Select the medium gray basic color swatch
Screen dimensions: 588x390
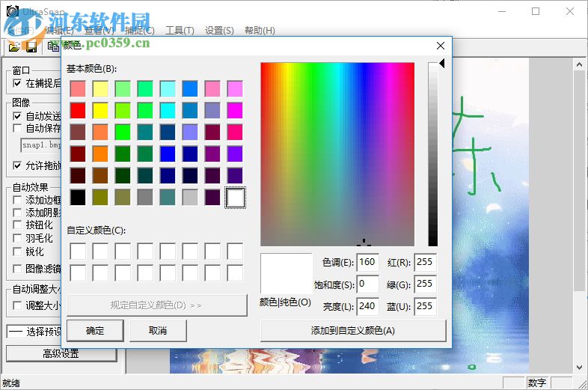(145, 198)
